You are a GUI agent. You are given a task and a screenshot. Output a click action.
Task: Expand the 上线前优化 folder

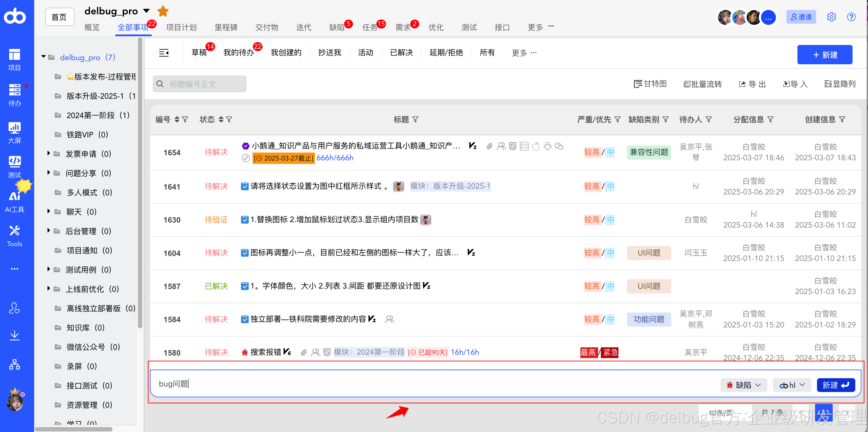[x=49, y=288]
